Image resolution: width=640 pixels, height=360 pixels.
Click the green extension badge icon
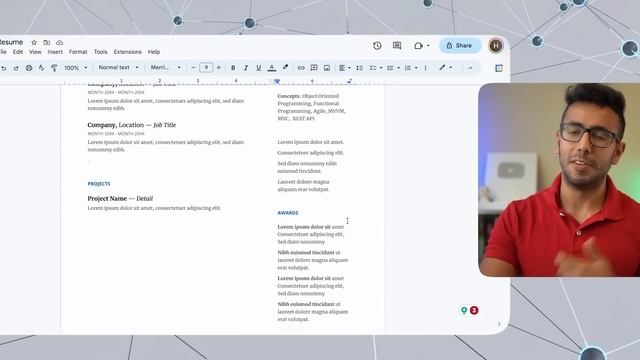point(464,310)
